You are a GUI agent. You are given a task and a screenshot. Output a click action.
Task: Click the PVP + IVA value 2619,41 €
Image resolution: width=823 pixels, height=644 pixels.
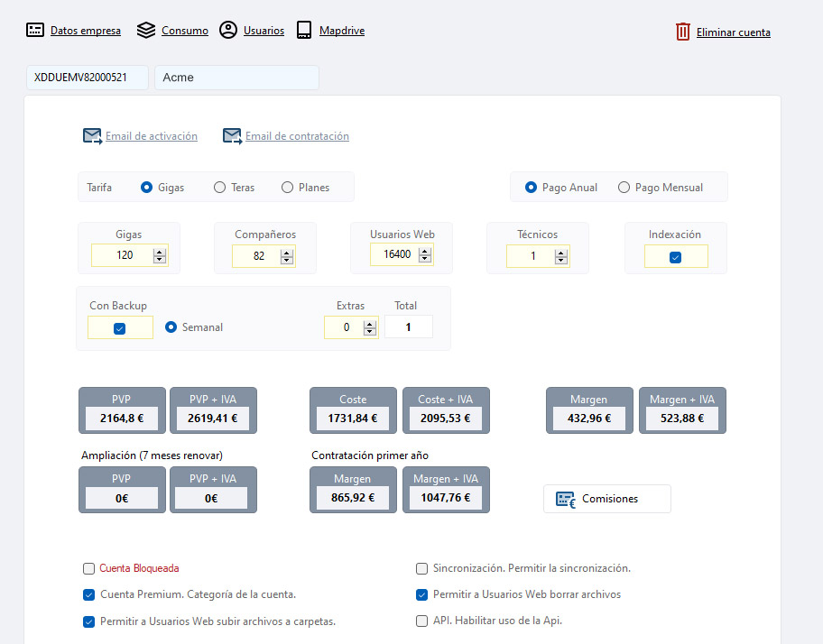coord(213,419)
